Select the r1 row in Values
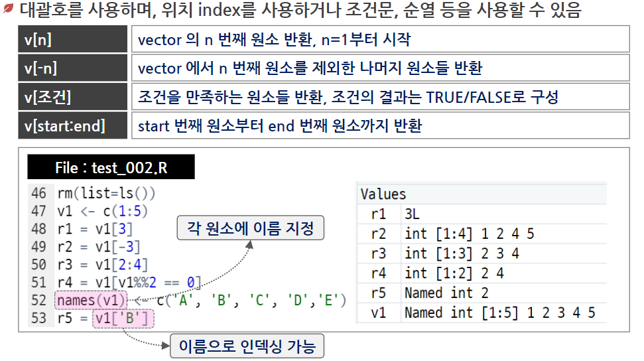The width and height of the screenshot is (644, 361). pos(482,214)
